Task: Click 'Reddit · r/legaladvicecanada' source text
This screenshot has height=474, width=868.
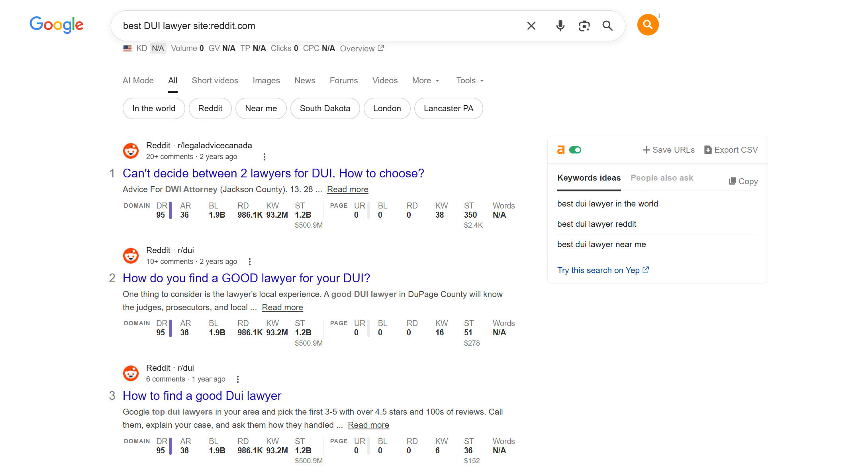Action: coord(199,146)
